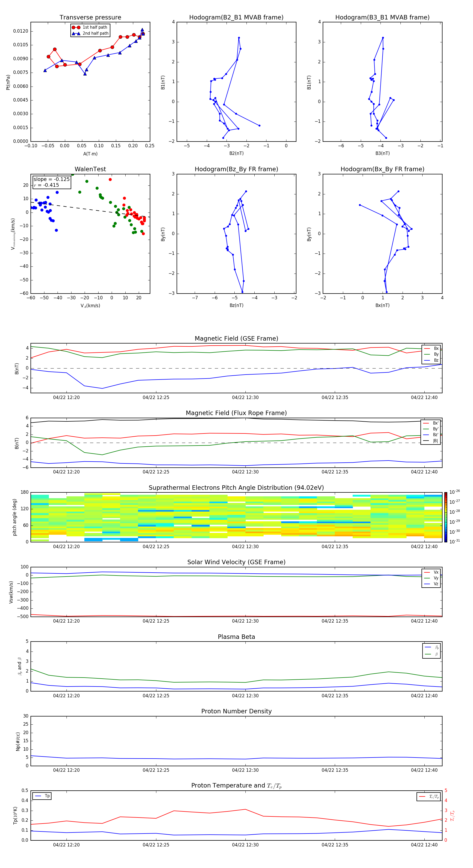Click the Transverse pressure plot title
The height and width of the screenshot is (868, 473).
click(90, 18)
